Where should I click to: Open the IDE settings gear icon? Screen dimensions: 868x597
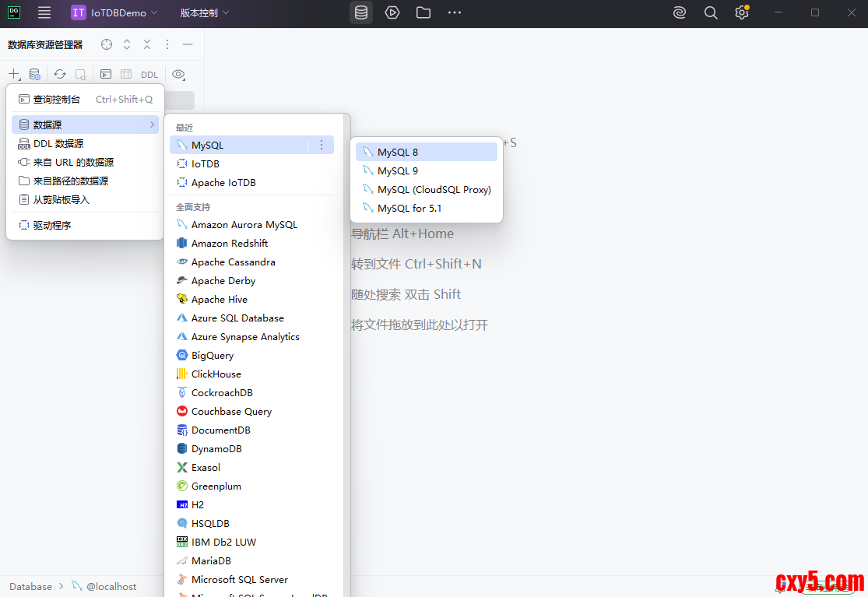[741, 12]
